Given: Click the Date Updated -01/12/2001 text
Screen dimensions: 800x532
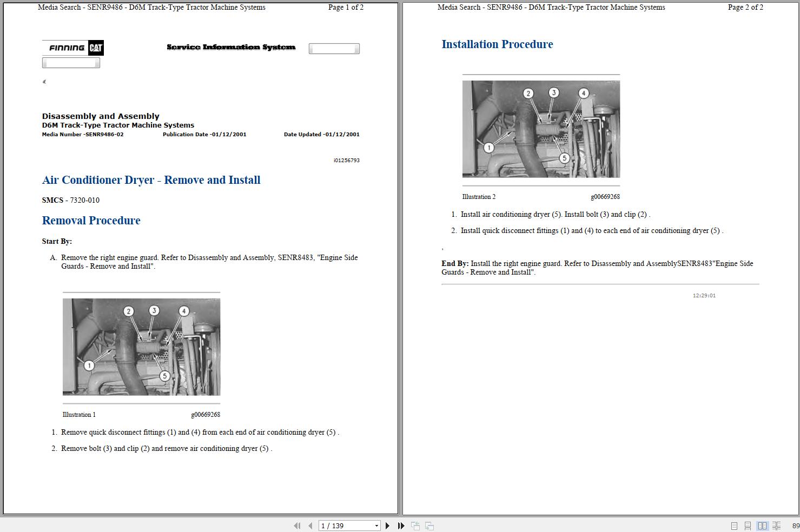Looking at the screenshot, I should pyautogui.click(x=322, y=134).
